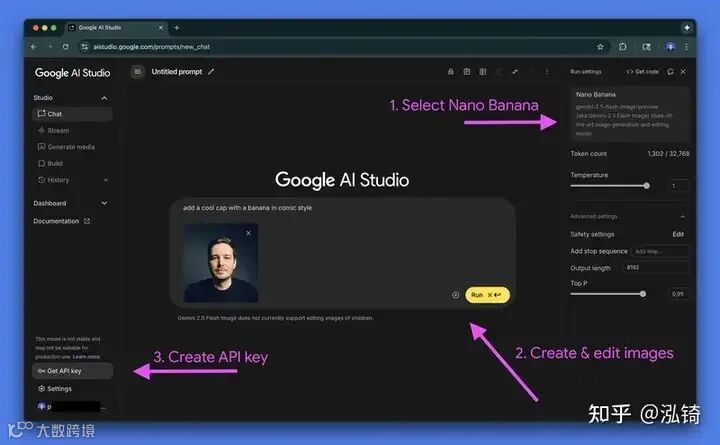Click the save prompt icon

[467, 72]
